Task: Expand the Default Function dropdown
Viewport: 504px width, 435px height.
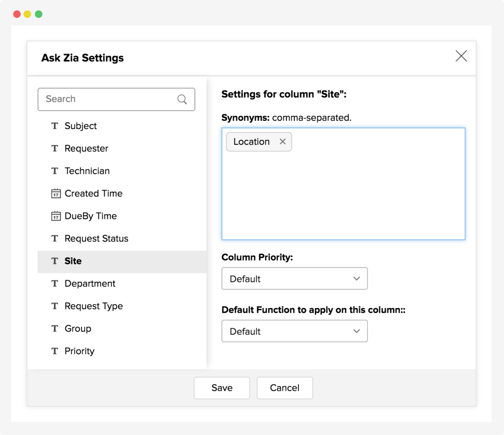Action: (x=294, y=331)
